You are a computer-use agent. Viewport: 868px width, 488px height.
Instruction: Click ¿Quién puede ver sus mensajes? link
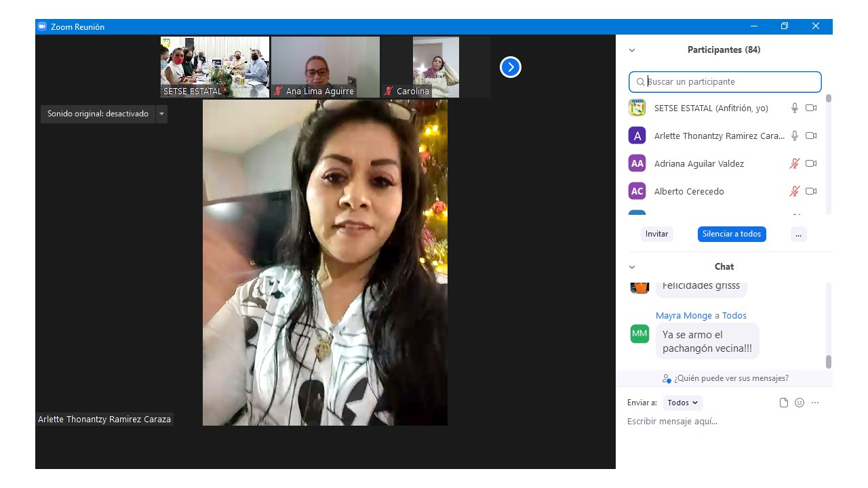point(731,378)
